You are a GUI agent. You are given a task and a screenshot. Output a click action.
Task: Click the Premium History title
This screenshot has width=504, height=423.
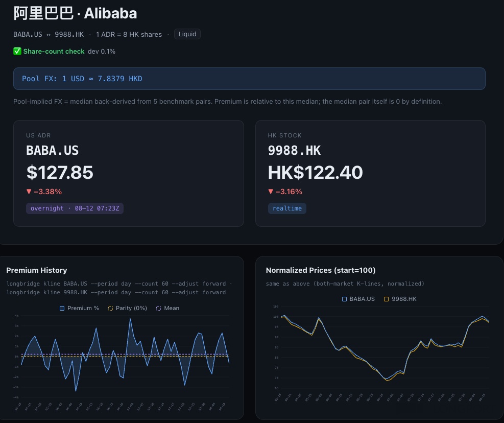click(37, 270)
